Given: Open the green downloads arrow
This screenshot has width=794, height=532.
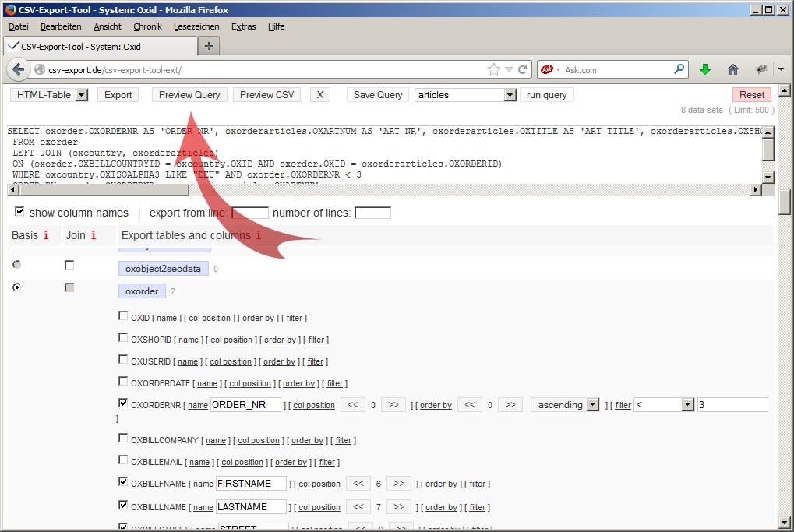Looking at the screenshot, I should pos(705,69).
